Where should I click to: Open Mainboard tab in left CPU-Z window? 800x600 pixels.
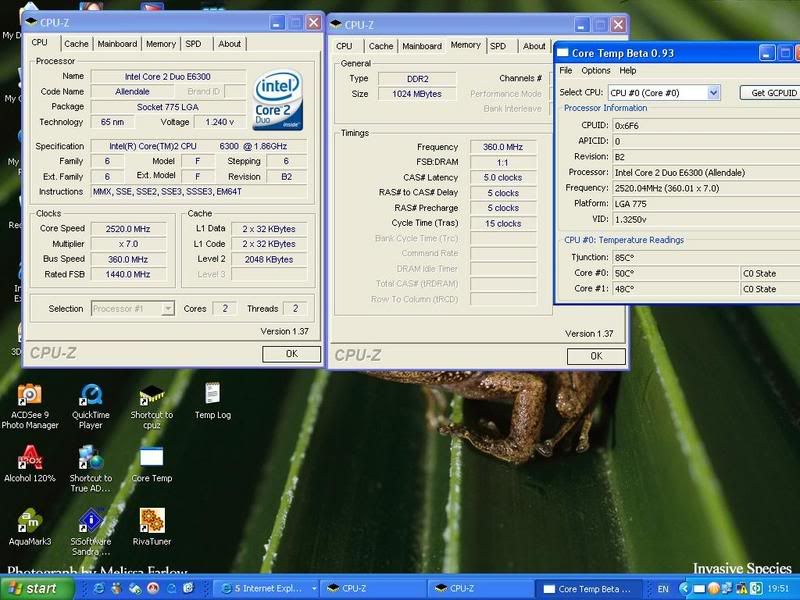click(117, 44)
